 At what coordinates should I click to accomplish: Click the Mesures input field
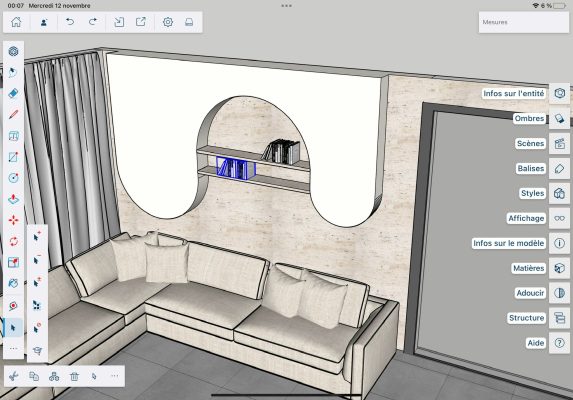click(524, 22)
